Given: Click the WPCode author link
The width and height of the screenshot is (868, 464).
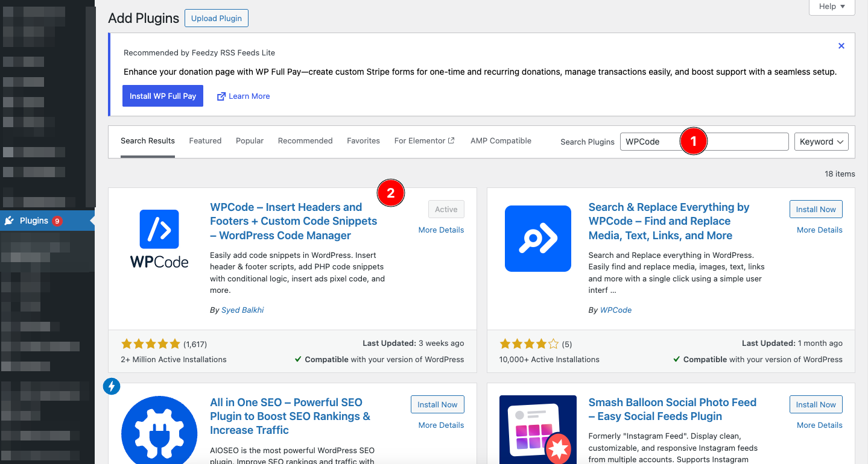Looking at the screenshot, I should pos(616,310).
